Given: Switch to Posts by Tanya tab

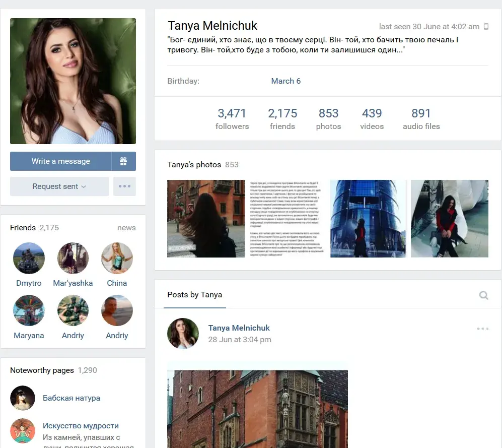Looking at the screenshot, I should (x=195, y=295).
